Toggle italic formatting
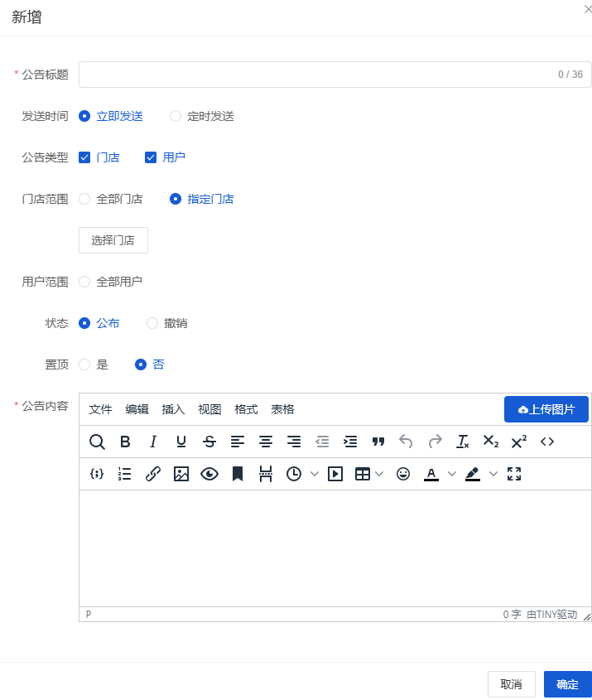The width and height of the screenshot is (592, 700). (x=153, y=442)
